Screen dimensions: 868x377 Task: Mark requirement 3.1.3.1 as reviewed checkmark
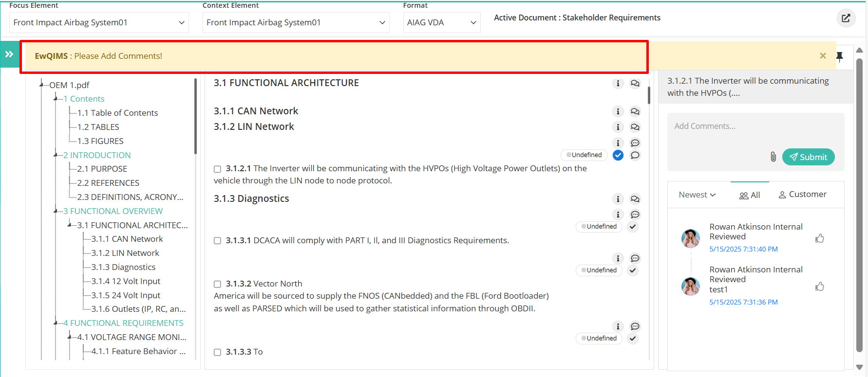tap(633, 227)
